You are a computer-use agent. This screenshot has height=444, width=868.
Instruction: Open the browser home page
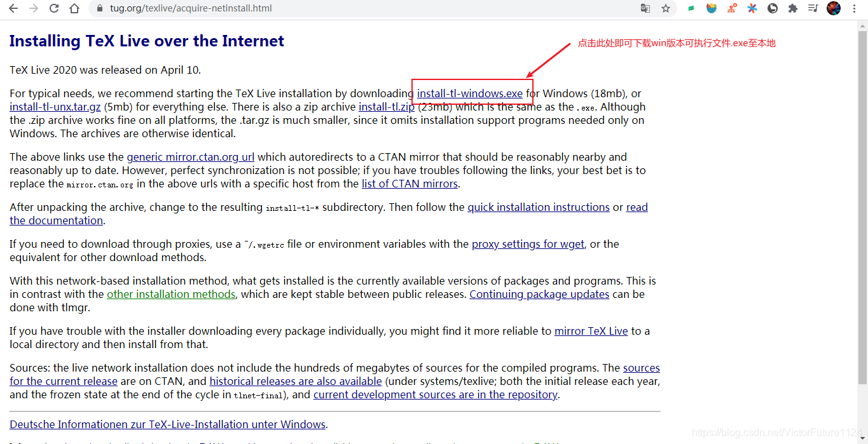[74, 8]
